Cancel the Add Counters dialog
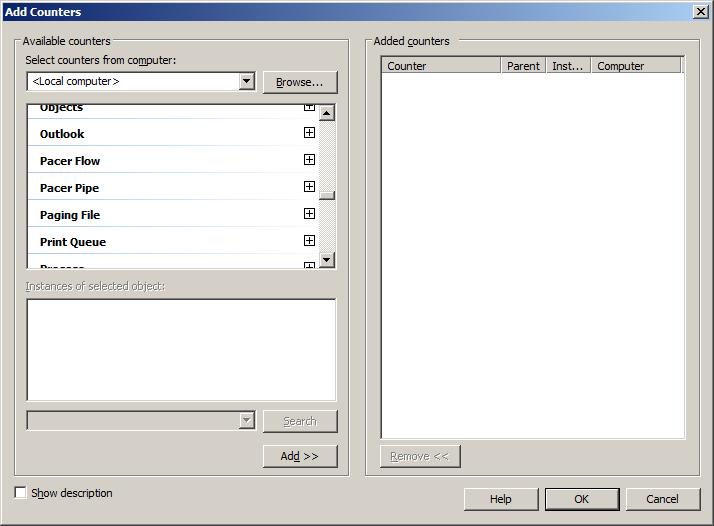 pyautogui.click(x=662, y=499)
